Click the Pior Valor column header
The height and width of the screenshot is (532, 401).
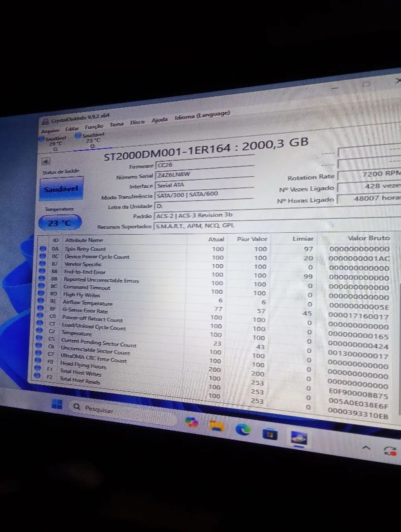(x=252, y=239)
